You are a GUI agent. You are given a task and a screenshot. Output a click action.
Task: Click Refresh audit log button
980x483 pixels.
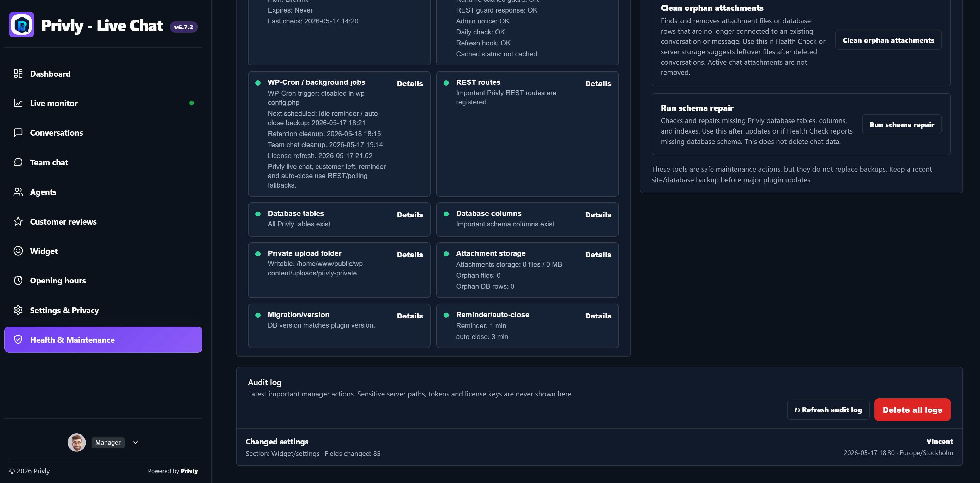828,410
